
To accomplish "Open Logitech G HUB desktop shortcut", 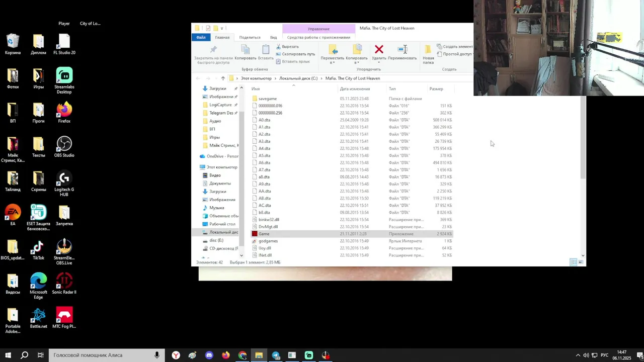I will (64, 184).
